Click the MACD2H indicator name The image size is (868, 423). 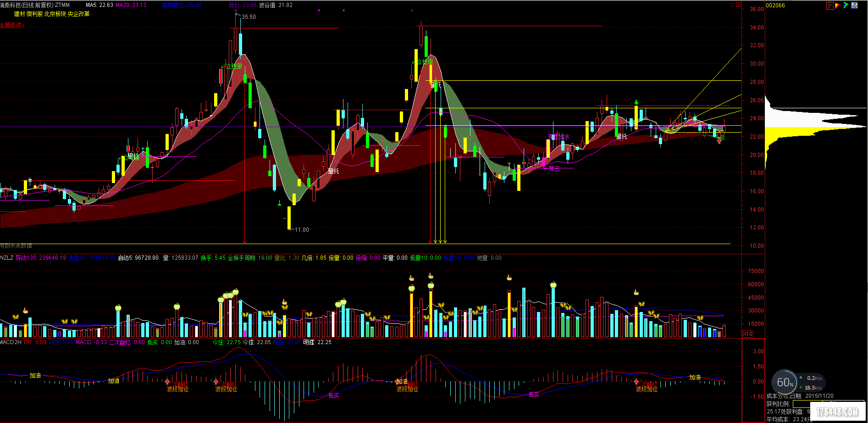pyautogui.click(x=11, y=342)
